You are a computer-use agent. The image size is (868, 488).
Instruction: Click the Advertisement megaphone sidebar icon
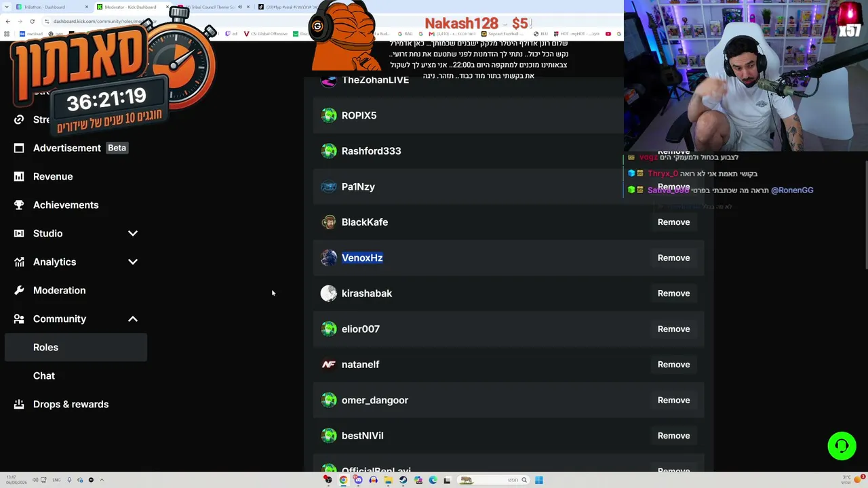[19, 148]
